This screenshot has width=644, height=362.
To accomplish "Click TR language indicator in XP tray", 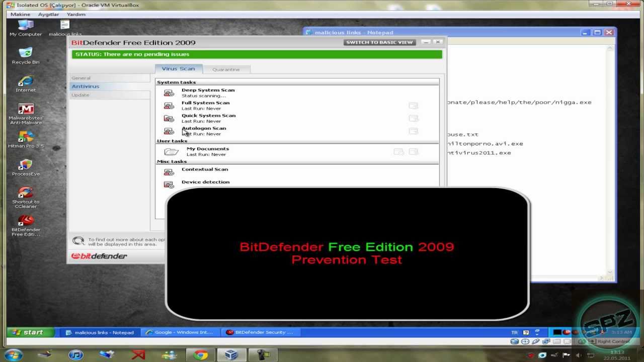I will click(x=514, y=332).
